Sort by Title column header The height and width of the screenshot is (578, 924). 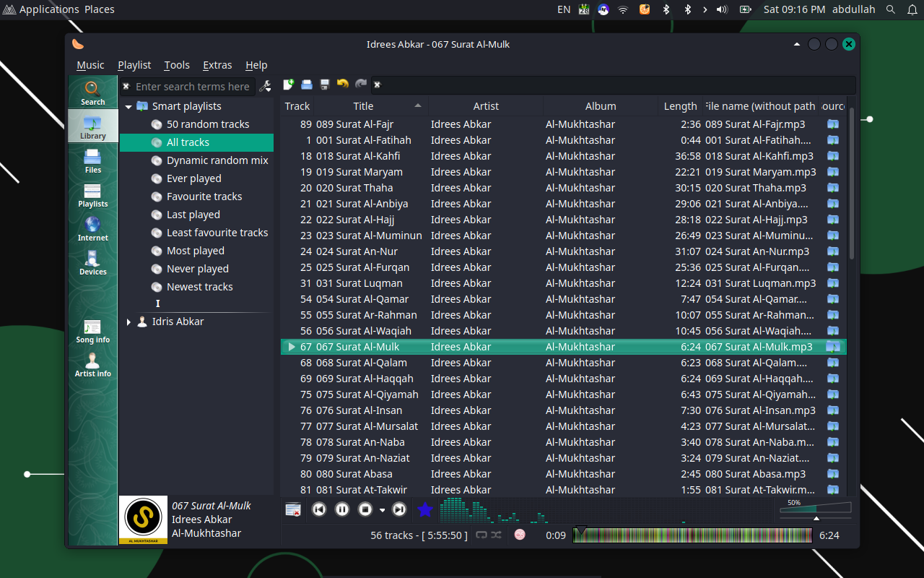click(x=370, y=105)
